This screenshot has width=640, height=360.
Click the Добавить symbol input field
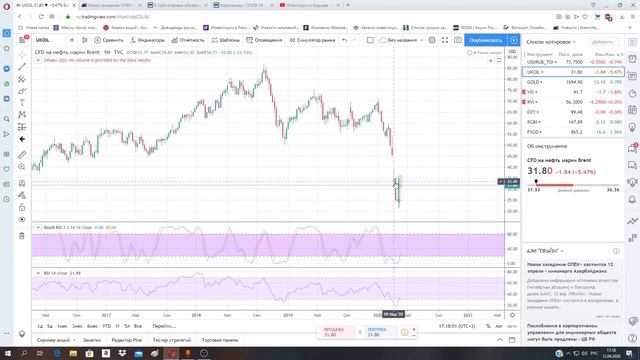coord(604,42)
